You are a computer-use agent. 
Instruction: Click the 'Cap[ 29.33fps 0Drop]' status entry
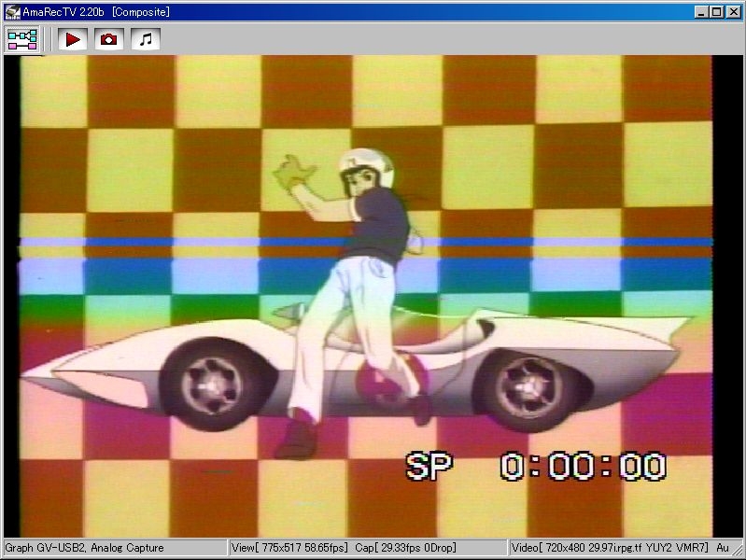[x=406, y=548]
